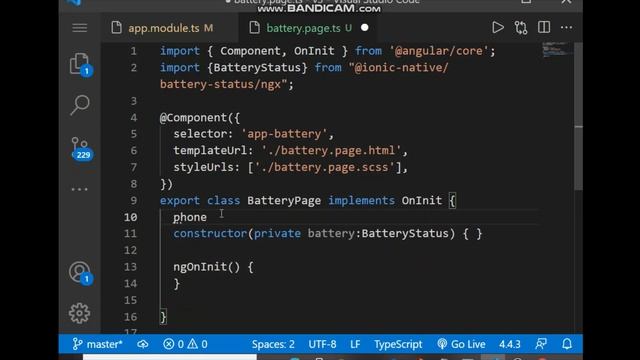This screenshot has height=360, width=640.
Task: Open the Accounts menu
Action: [x=80, y=272]
